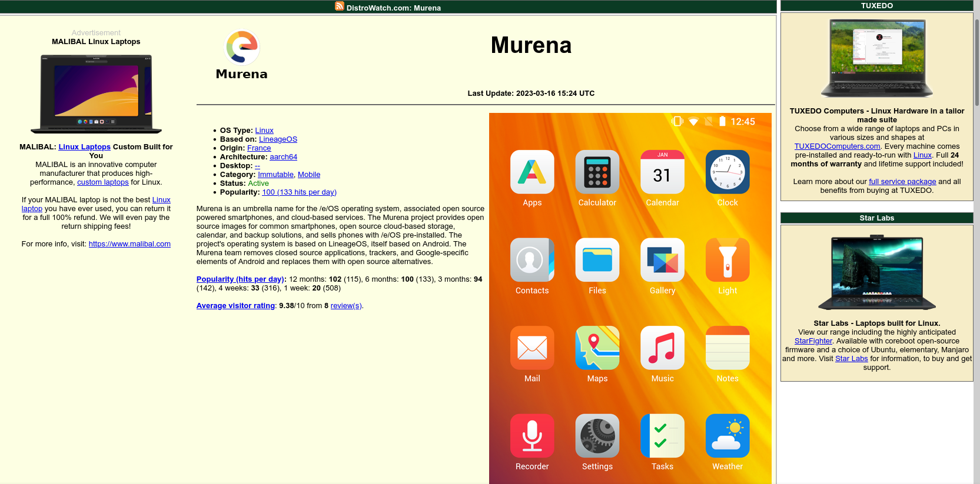Click the Gallery app icon
This screenshot has height=484, width=980.
(x=662, y=260)
